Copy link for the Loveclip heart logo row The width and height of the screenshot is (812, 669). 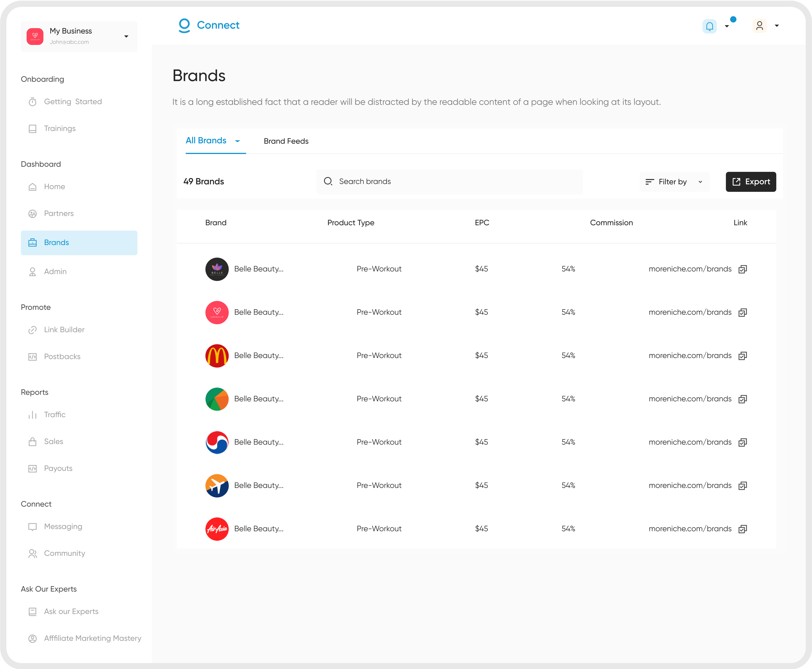tap(743, 312)
